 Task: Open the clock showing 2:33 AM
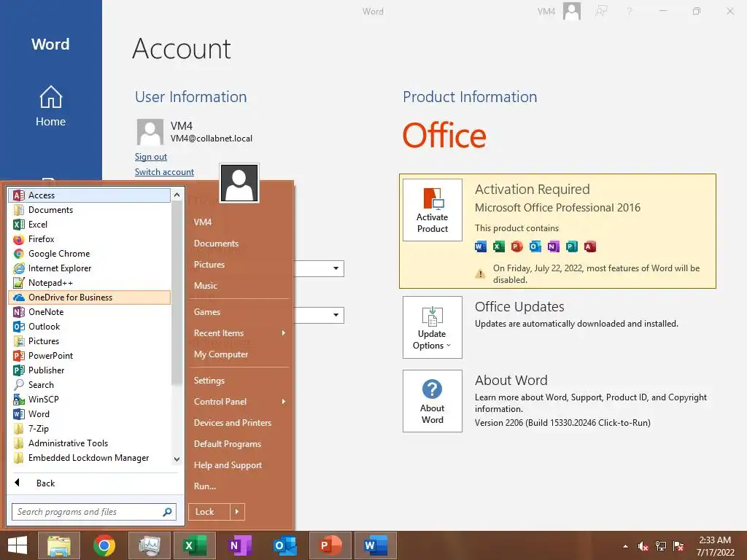pos(715,546)
